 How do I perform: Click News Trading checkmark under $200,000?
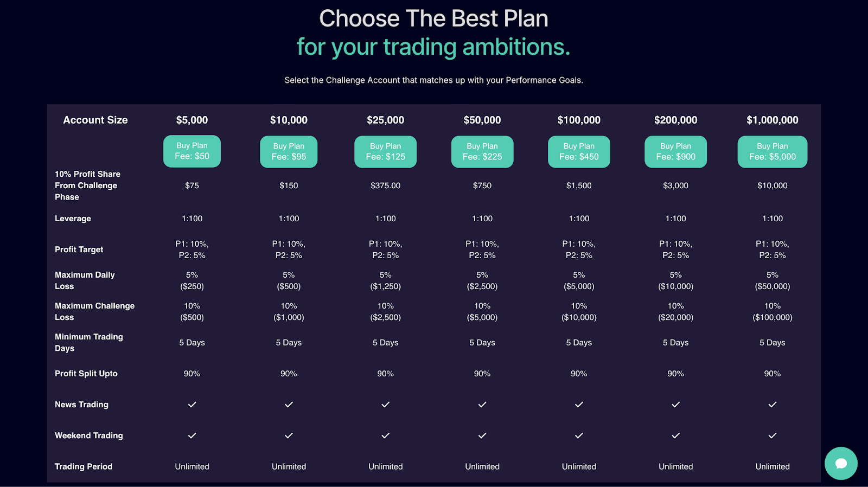pos(676,405)
